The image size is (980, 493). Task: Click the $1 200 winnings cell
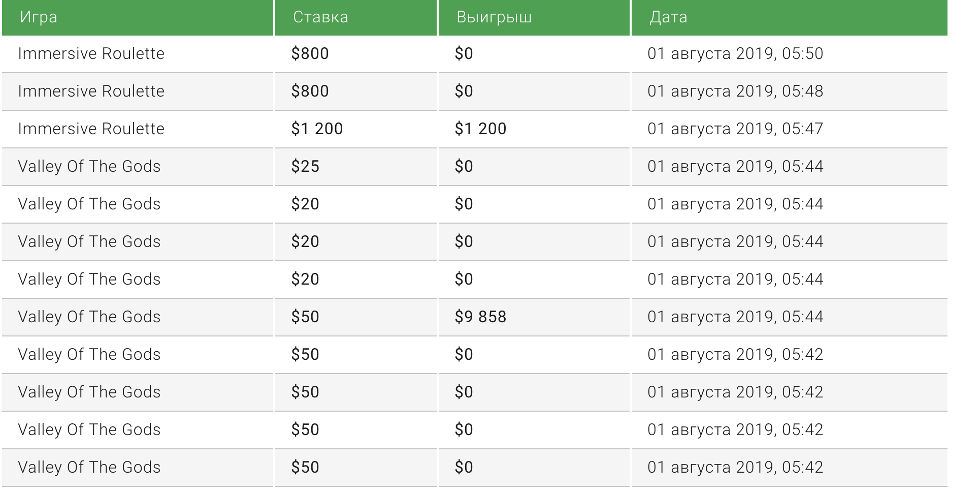[480, 129]
